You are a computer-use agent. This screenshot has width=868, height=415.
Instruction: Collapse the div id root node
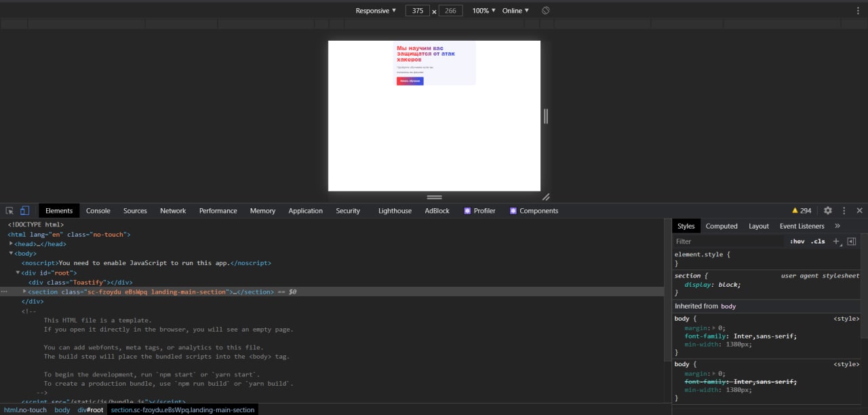point(18,273)
